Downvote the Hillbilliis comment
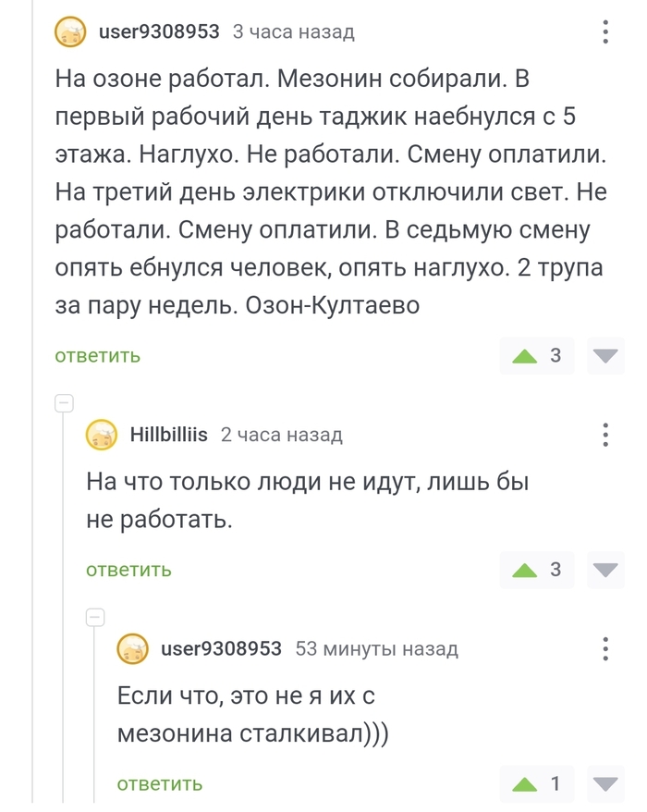This screenshot has width=647, height=812. (x=605, y=571)
